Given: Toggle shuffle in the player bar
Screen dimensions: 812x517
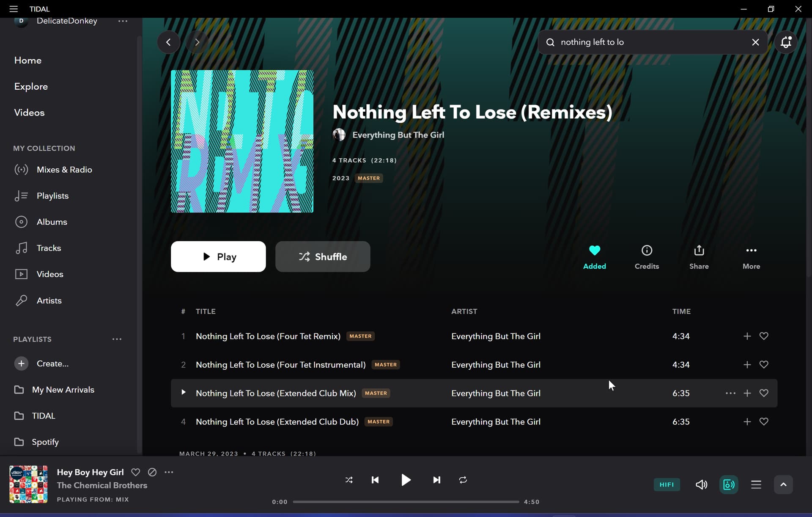Looking at the screenshot, I should coord(349,480).
